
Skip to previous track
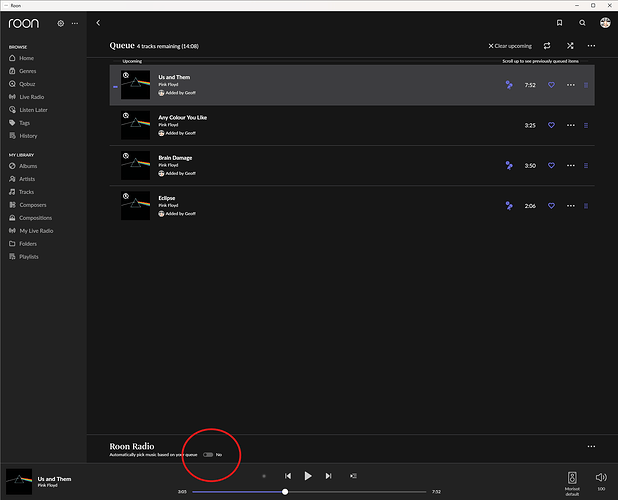pyautogui.click(x=288, y=476)
